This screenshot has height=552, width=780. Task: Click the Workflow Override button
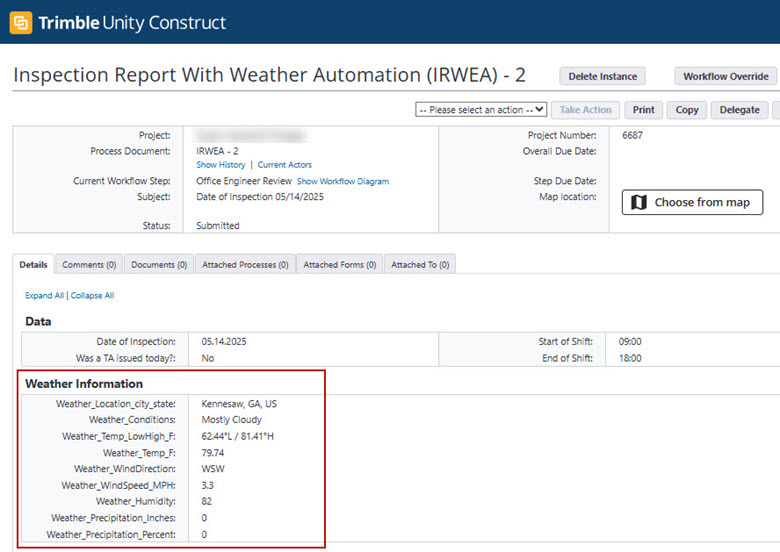tap(726, 76)
